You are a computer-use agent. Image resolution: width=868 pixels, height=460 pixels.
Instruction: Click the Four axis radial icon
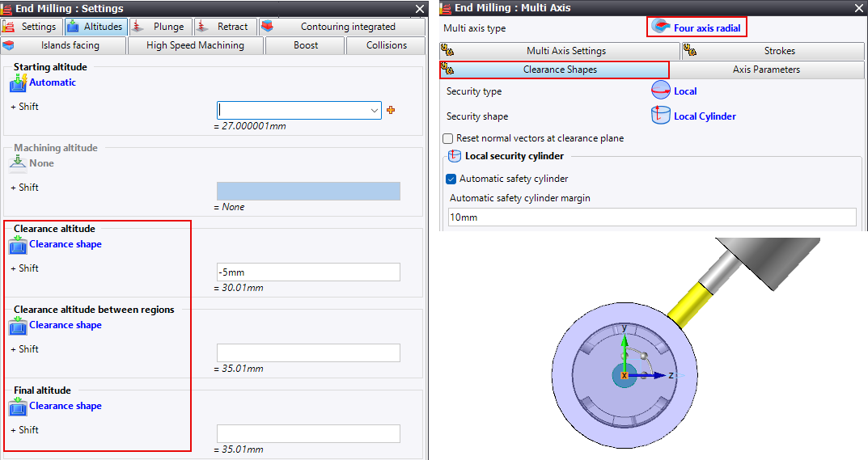(x=660, y=27)
